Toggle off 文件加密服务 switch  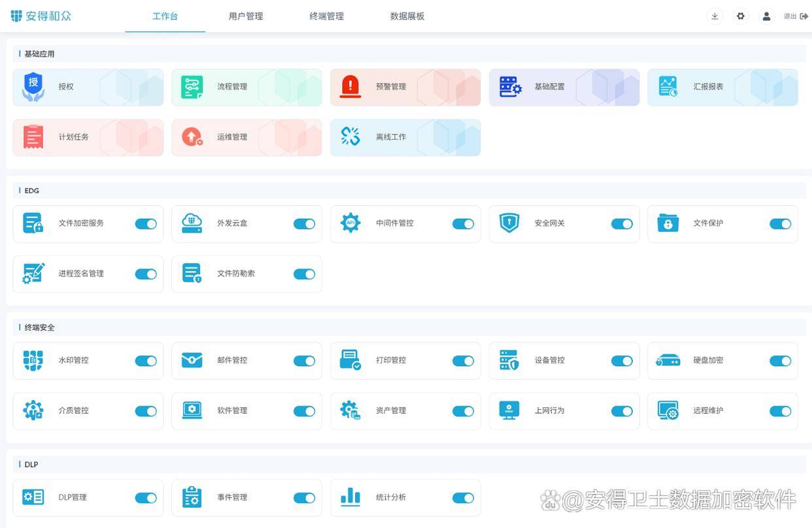[146, 224]
